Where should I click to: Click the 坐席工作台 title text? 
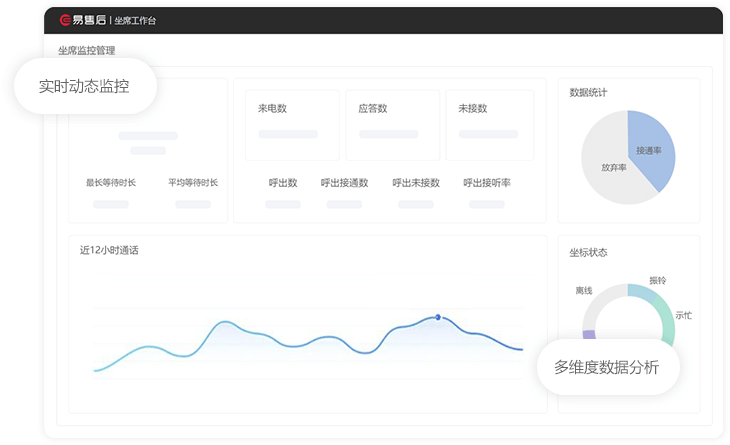click(x=135, y=20)
